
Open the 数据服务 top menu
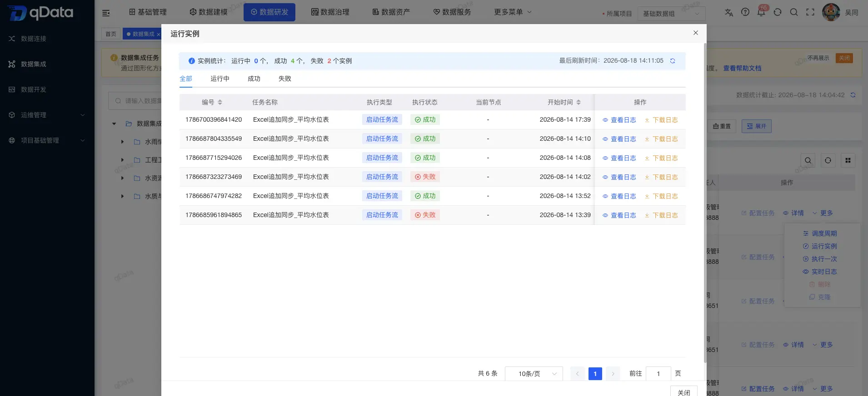point(452,12)
